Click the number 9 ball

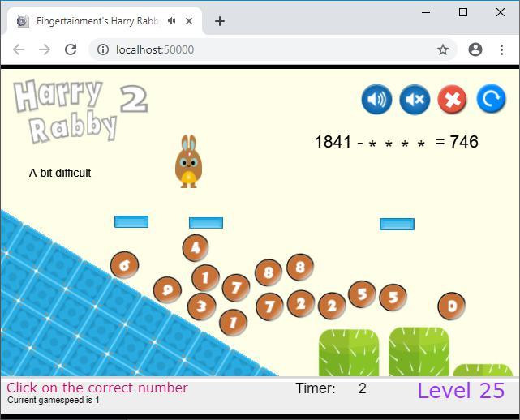[167, 290]
